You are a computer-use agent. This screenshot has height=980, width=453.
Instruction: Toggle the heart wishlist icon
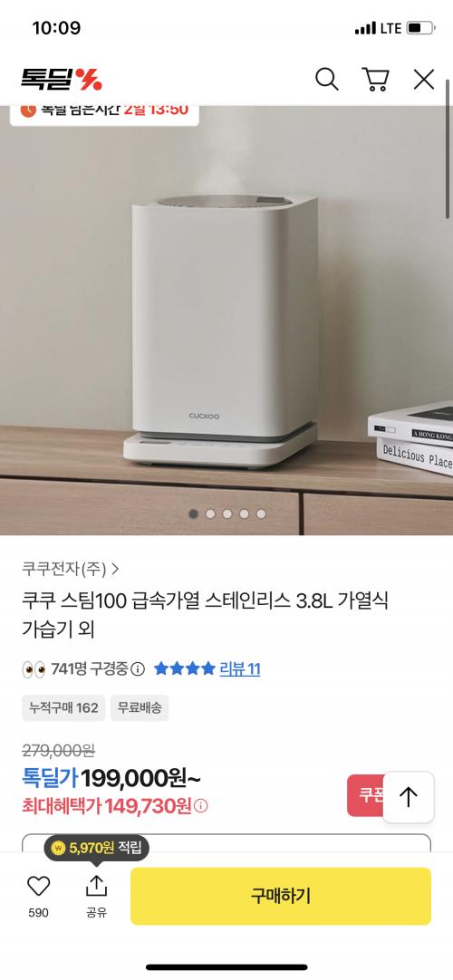tap(38, 886)
